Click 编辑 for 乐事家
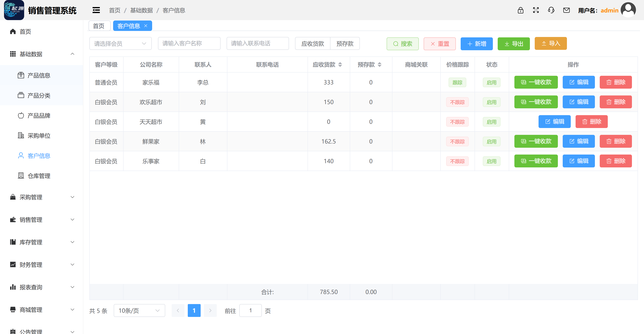Image resolution: width=644 pixels, height=334 pixels. (x=579, y=161)
